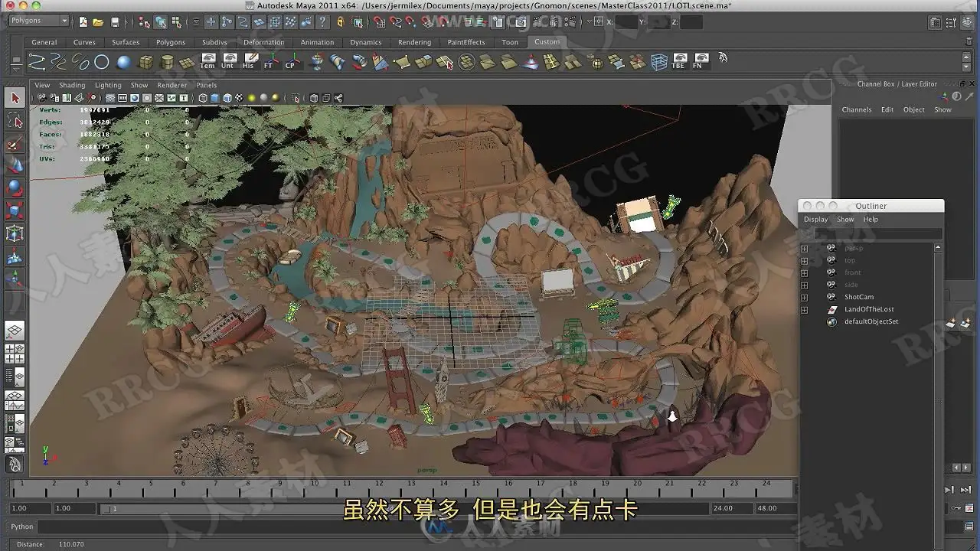
Task: Open the viewport Shading menu
Action: (x=72, y=85)
